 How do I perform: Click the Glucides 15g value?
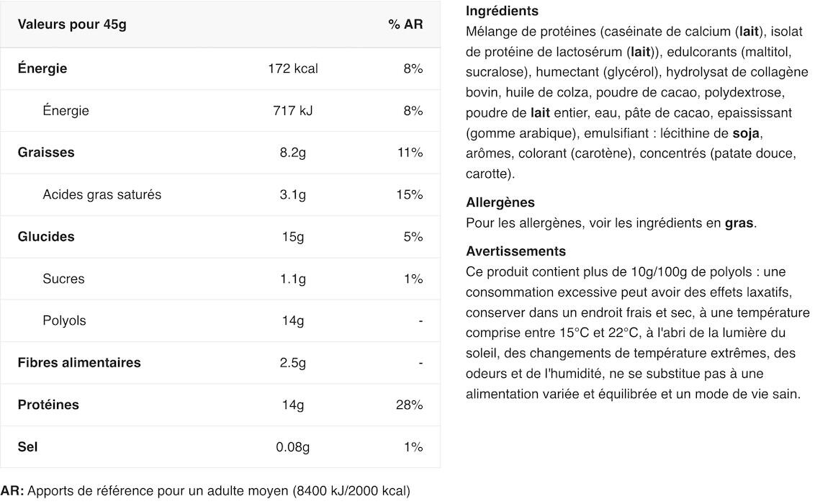point(292,237)
